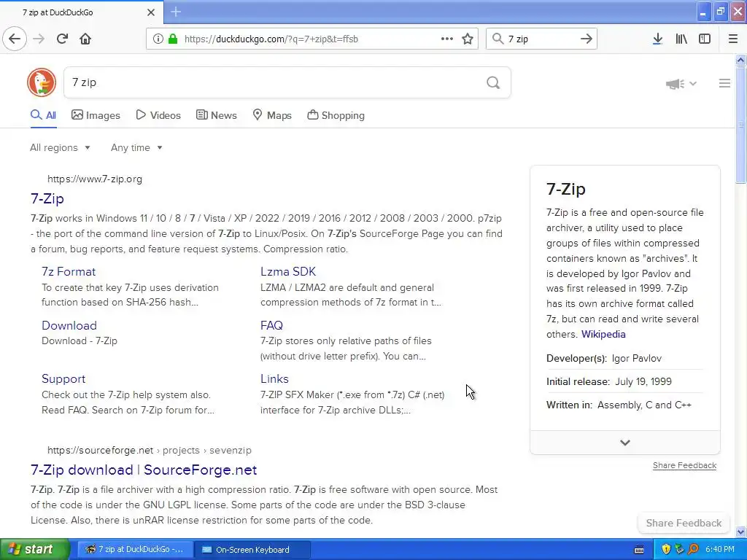Open the 7z Format sublink
747x560 pixels.
pos(69,271)
